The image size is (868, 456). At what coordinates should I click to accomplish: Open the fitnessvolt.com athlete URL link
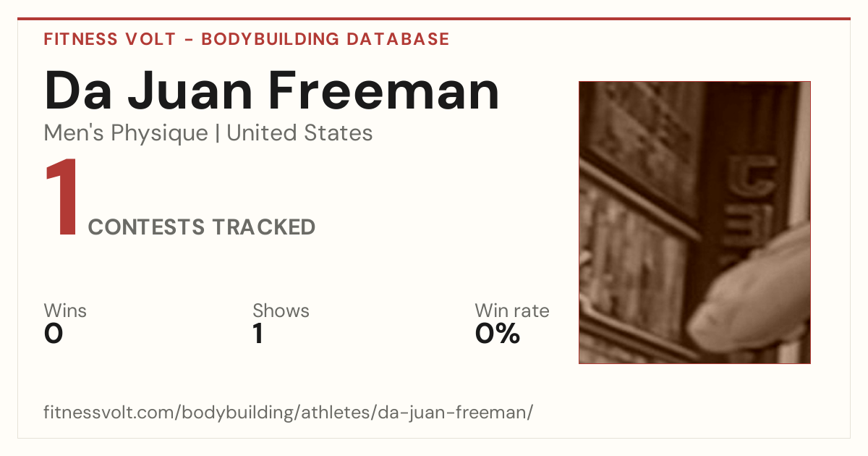[289, 413]
